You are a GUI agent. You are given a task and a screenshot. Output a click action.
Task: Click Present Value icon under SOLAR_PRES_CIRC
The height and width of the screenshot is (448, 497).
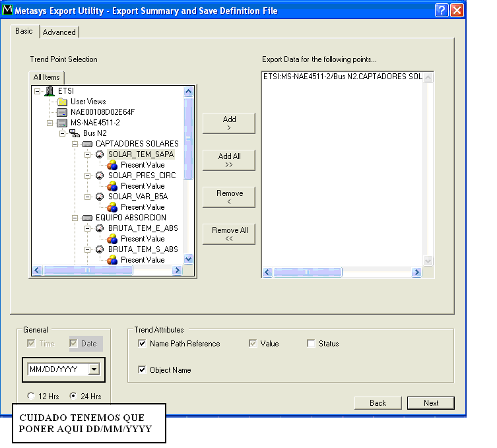pyautogui.click(x=112, y=186)
